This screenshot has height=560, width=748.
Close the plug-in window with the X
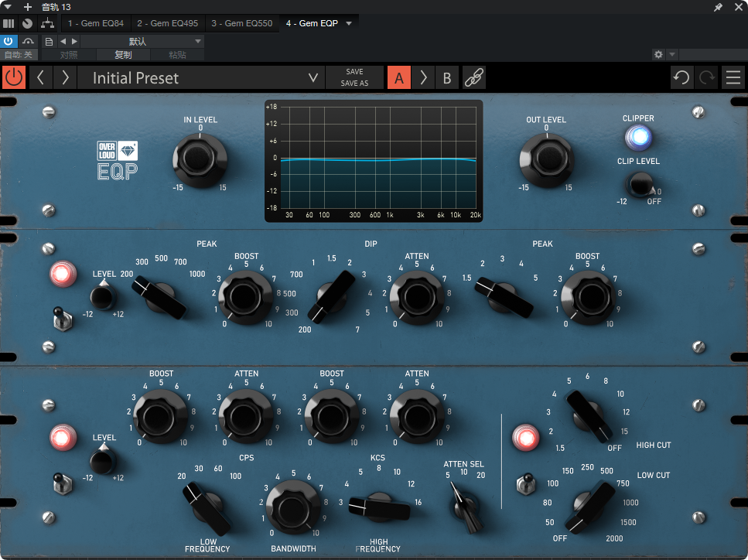pos(739,7)
